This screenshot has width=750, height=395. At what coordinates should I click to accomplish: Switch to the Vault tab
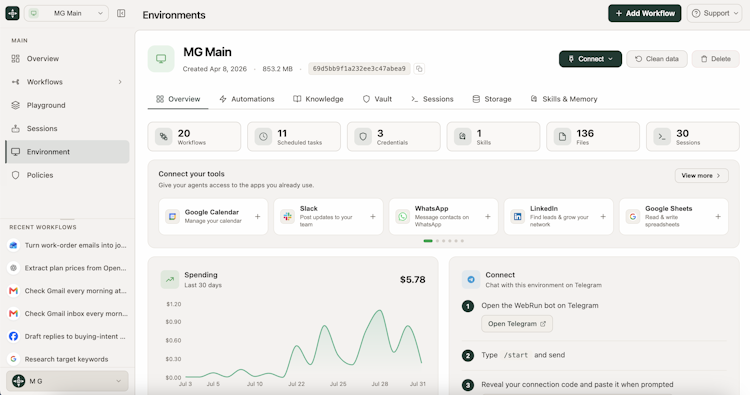tap(377, 99)
